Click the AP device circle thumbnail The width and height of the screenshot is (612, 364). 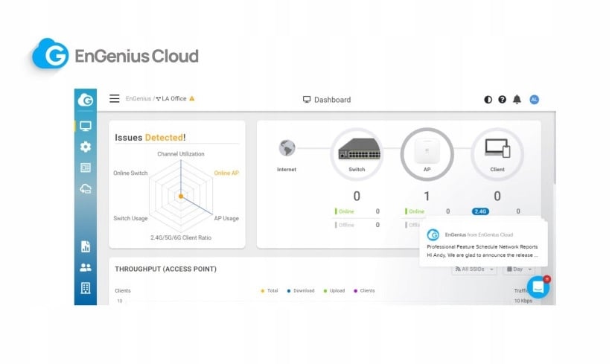tap(427, 151)
